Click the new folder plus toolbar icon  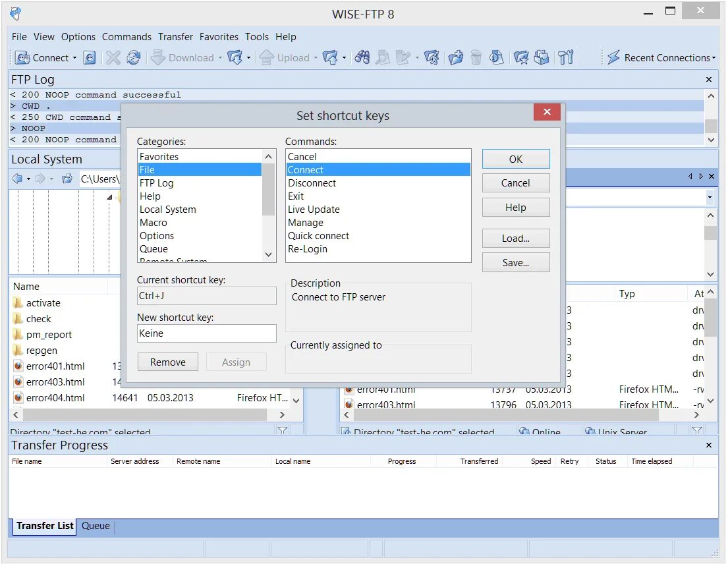click(x=455, y=57)
